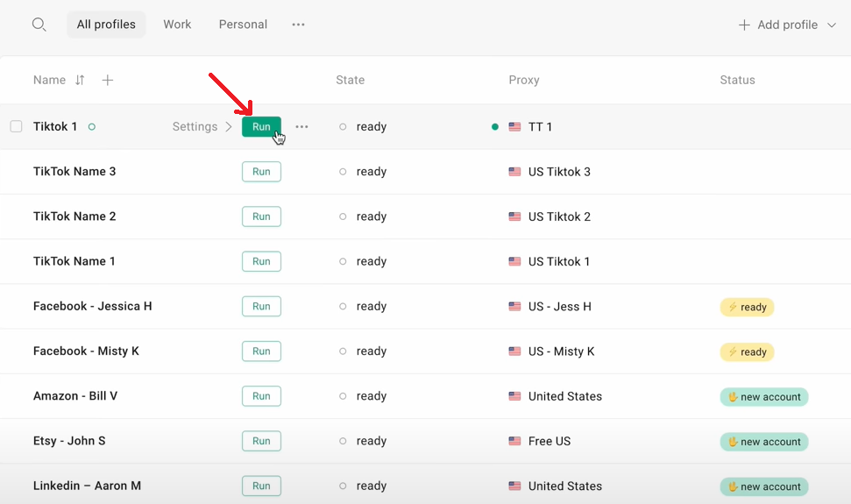851x504 pixels.
Task: Select the Facebook - Jessica H profile name
Action: pos(92,306)
